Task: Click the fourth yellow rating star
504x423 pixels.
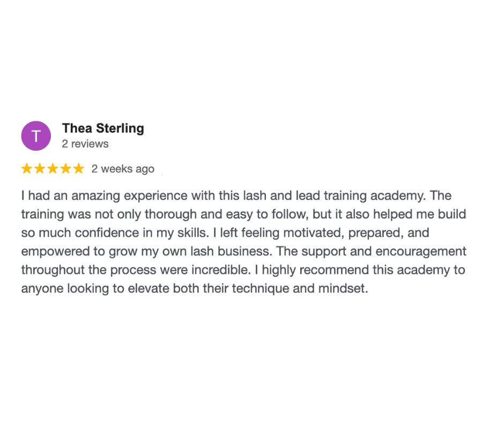Action: 65,169
